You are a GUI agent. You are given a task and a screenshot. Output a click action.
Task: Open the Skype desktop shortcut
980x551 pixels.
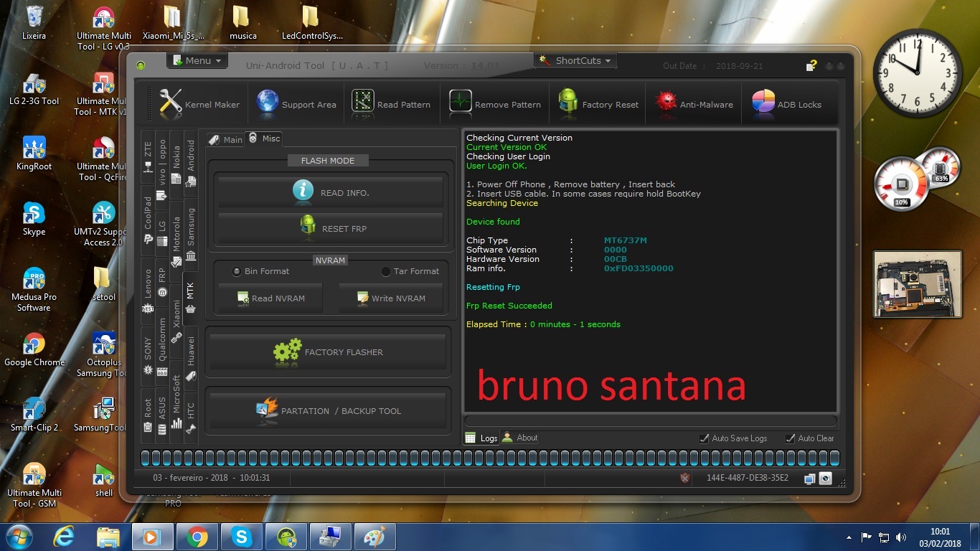[x=34, y=219]
